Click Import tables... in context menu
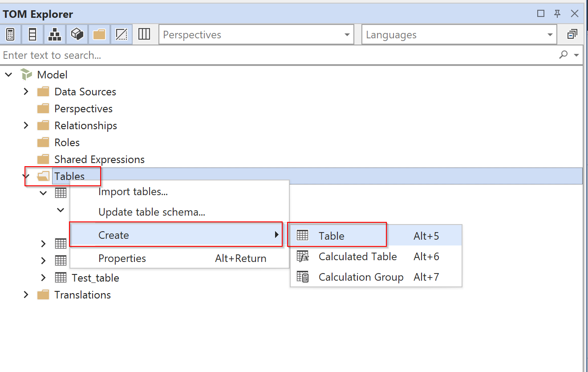 coord(133,192)
